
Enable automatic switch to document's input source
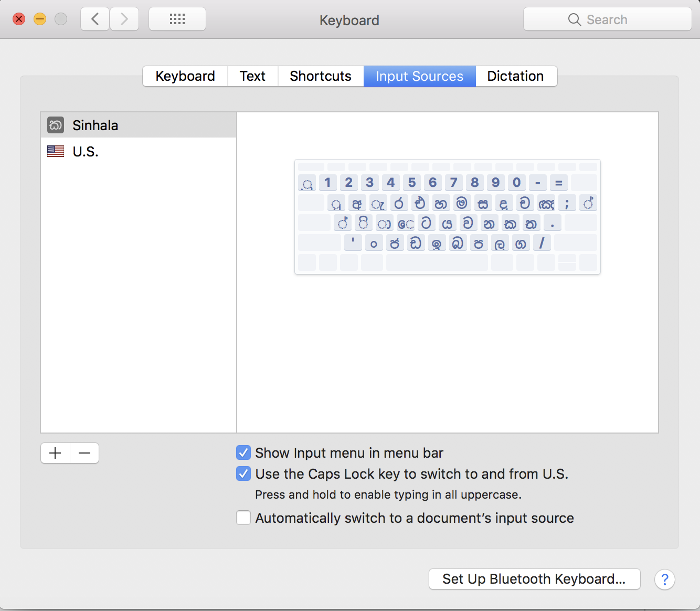point(243,518)
